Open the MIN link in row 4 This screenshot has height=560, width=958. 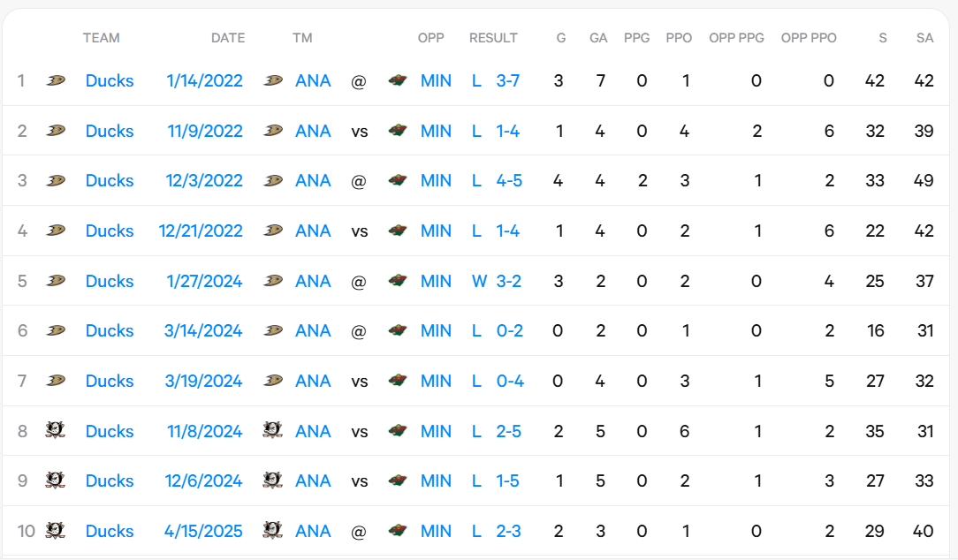point(436,231)
